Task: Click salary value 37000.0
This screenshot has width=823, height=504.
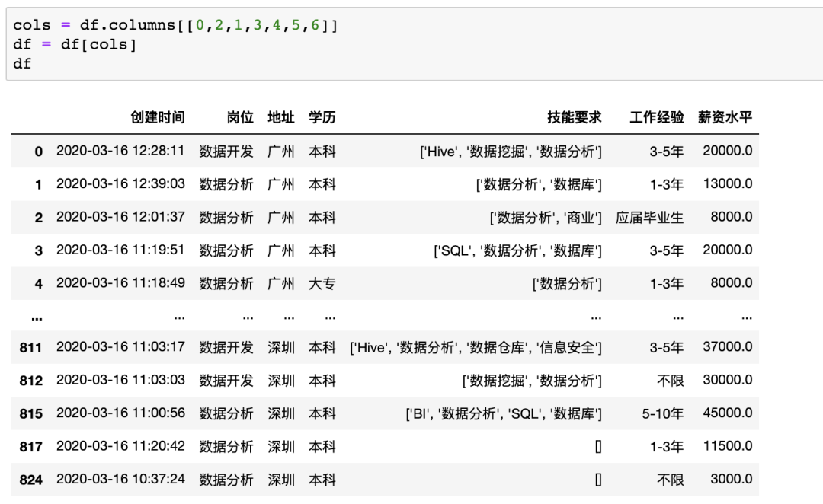Action: coord(728,347)
